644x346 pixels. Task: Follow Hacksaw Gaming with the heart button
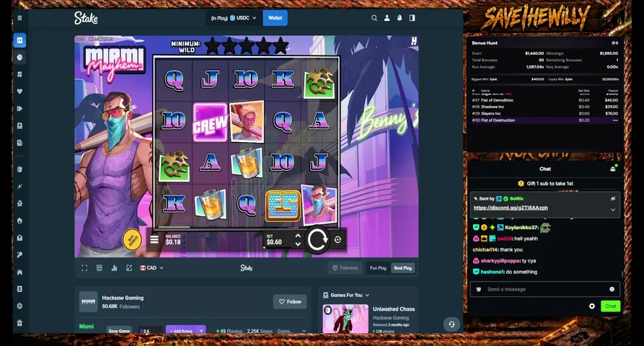pyautogui.click(x=290, y=302)
